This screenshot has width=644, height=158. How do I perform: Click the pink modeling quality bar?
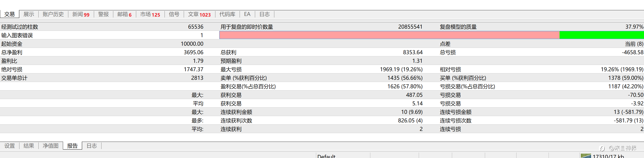point(389,35)
